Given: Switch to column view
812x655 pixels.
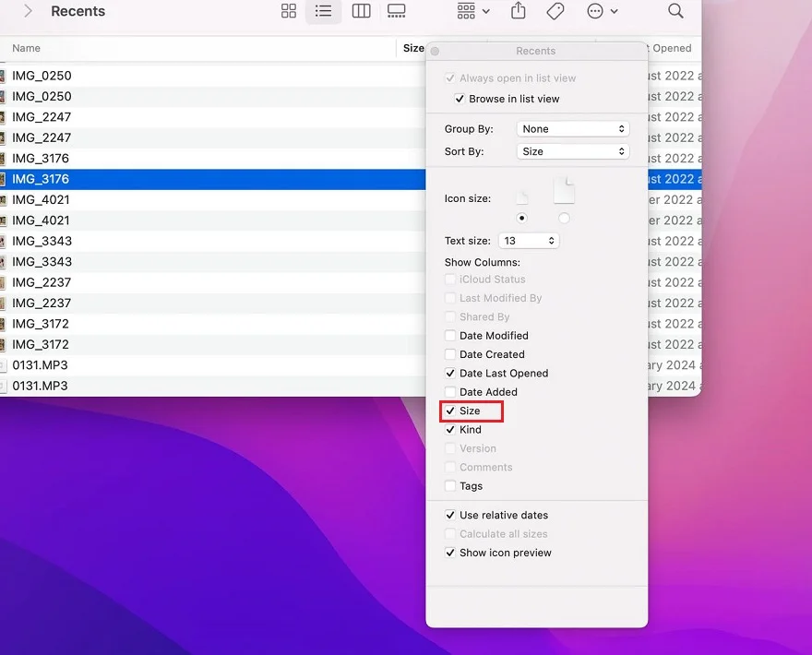Looking at the screenshot, I should [x=361, y=11].
